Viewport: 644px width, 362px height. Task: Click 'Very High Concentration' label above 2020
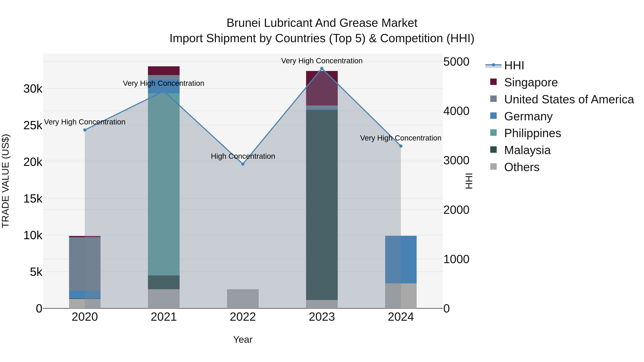(85, 122)
